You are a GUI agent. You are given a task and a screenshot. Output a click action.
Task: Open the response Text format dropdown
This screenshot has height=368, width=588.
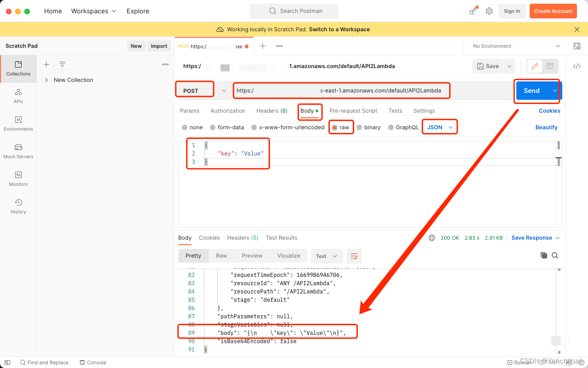tap(327, 256)
